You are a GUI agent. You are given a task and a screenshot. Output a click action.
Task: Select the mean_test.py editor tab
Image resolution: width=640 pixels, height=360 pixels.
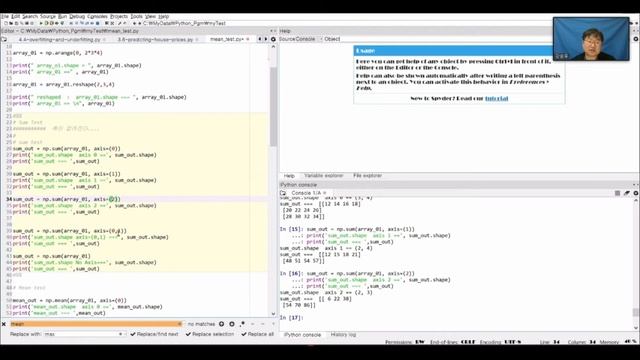[227, 39]
